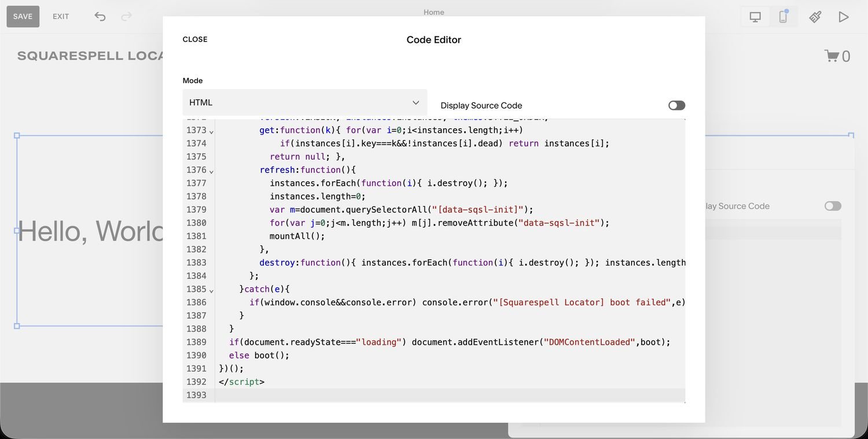This screenshot has height=439, width=868.
Task: Click the SQUARESPELL site title
Action: pyautogui.click(x=90, y=56)
